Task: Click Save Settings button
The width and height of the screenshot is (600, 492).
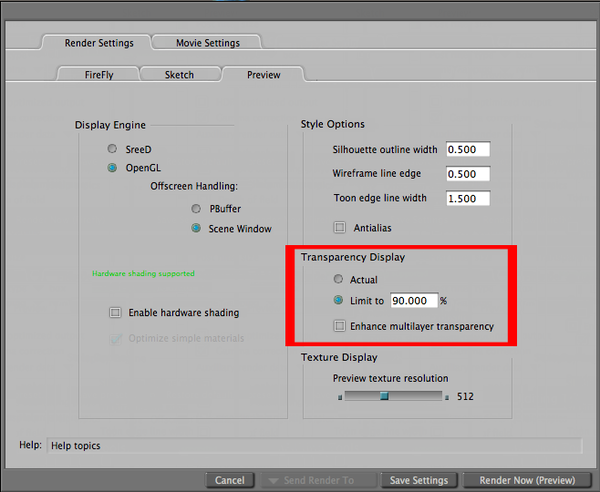Action: point(419,480)
